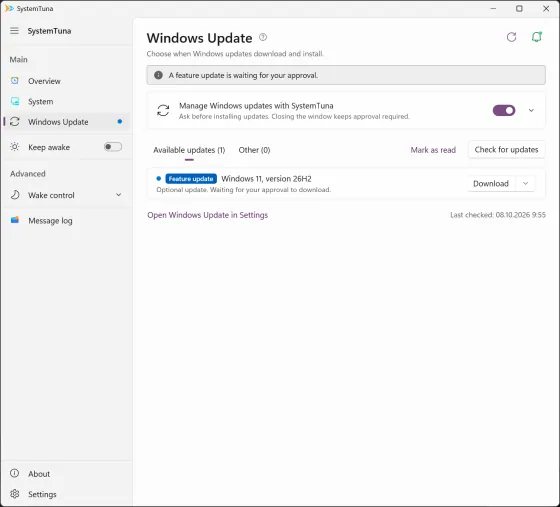Click the Check for updates button
Image resolution: width=560 pixels, height=507 pixels.
(x=506, y=150)
